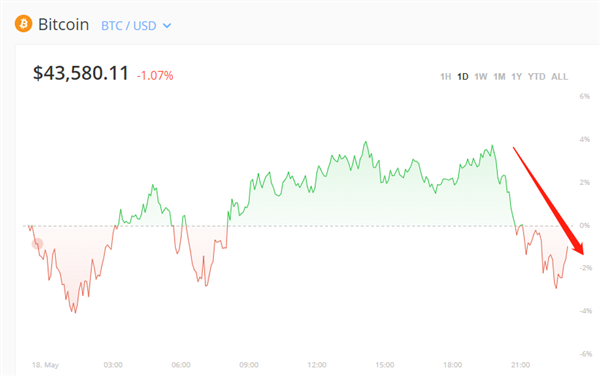
Task: Expand the currency pair chevron arrow
Action: coord(167,26)
